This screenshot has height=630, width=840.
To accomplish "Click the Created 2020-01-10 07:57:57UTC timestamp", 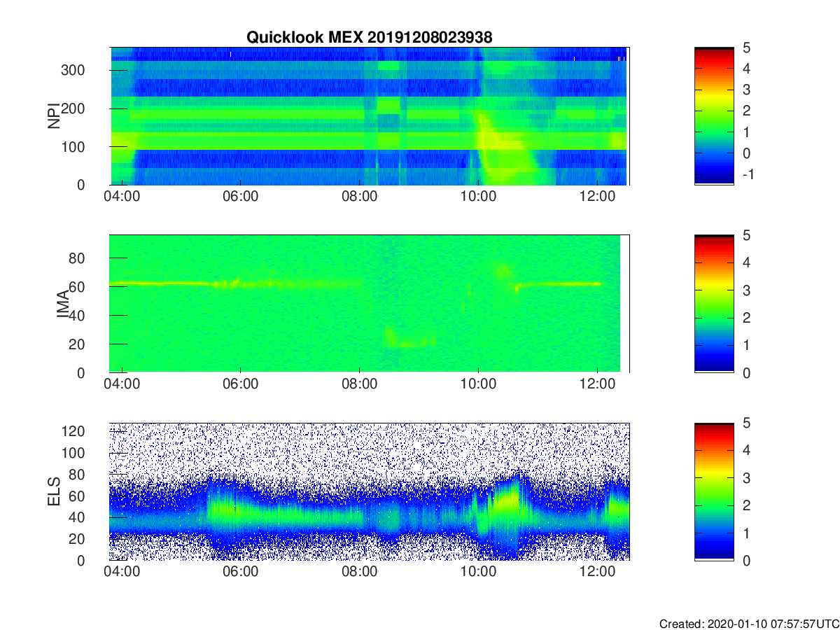I will [x=748, y=623].
